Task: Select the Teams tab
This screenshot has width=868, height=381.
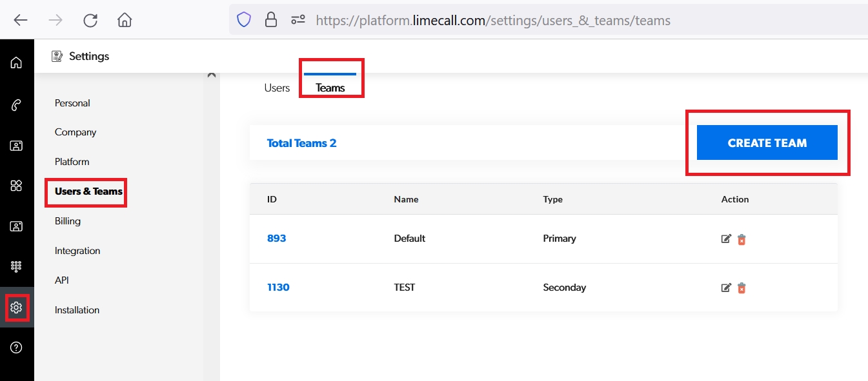Action: pos(330,88)
